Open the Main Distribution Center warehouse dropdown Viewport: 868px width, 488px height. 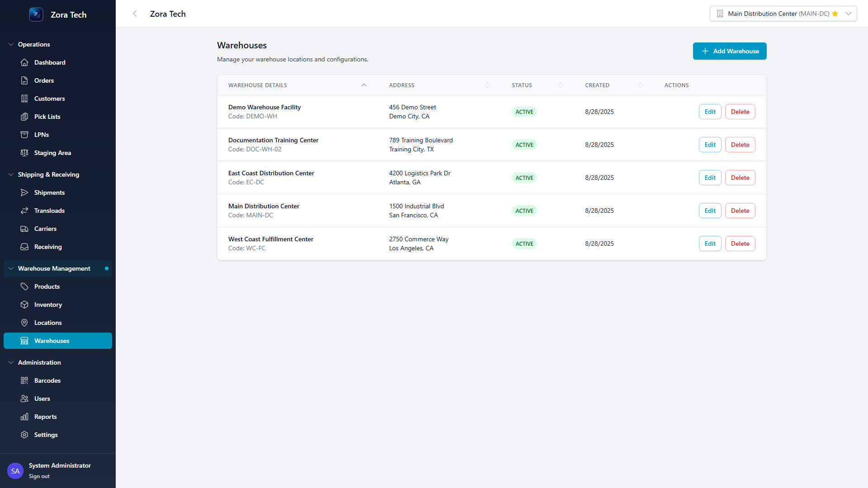[783, 14]
